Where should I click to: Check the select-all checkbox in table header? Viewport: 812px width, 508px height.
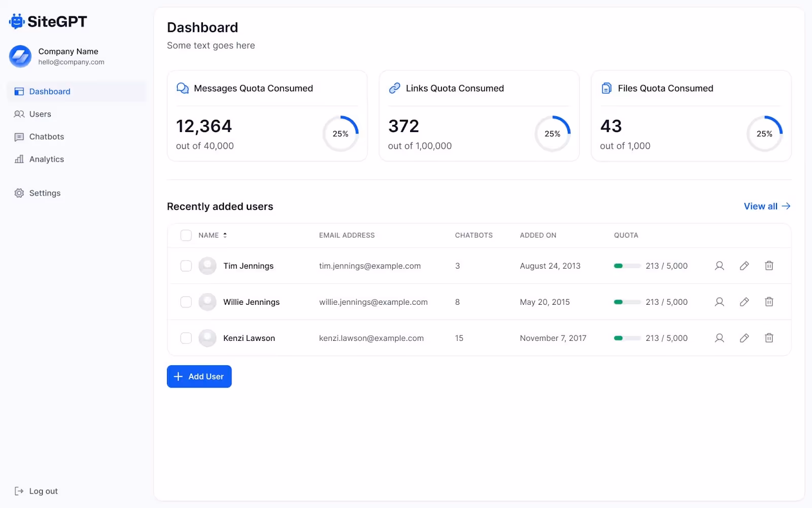[186, 235]
